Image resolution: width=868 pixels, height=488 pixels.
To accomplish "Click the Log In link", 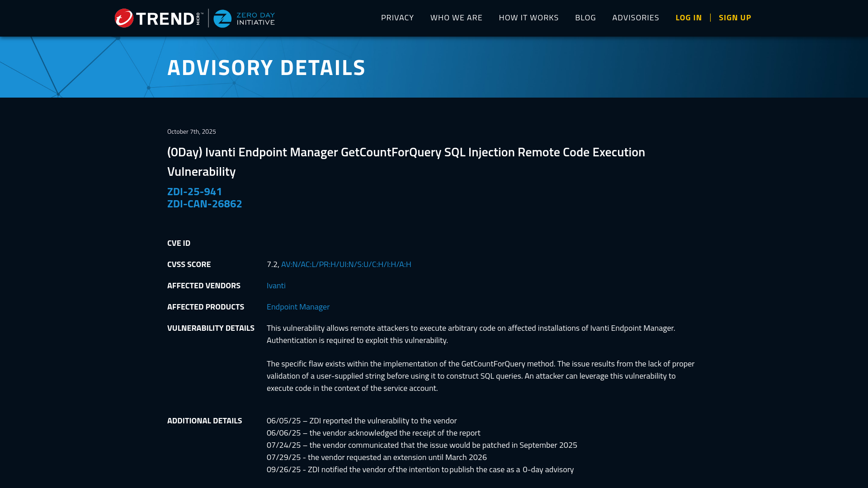I will point(689,18).
